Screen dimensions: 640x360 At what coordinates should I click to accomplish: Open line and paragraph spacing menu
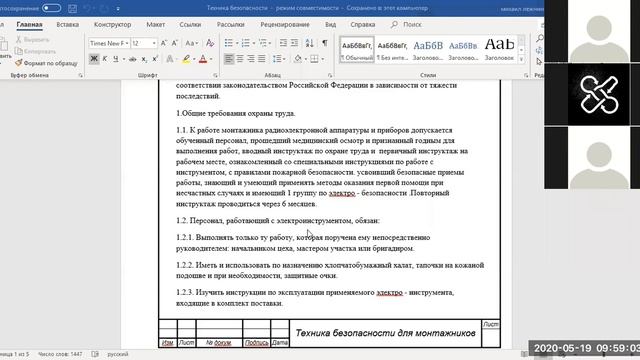(278, 59)
